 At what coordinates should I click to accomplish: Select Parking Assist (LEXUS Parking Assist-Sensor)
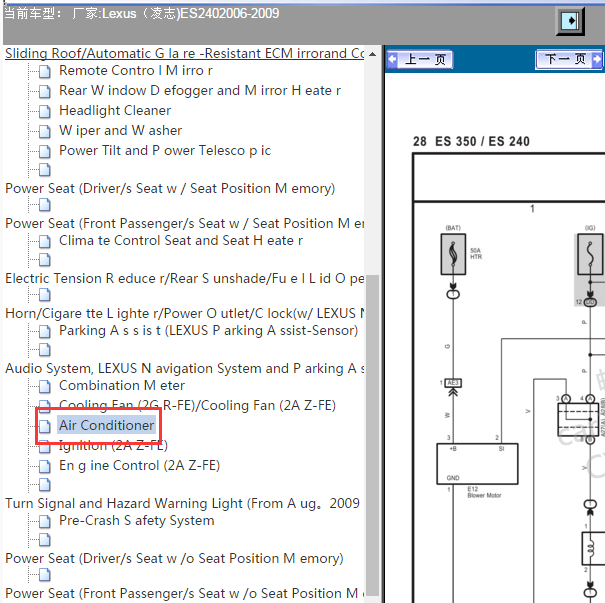click(x=208, y=331)
